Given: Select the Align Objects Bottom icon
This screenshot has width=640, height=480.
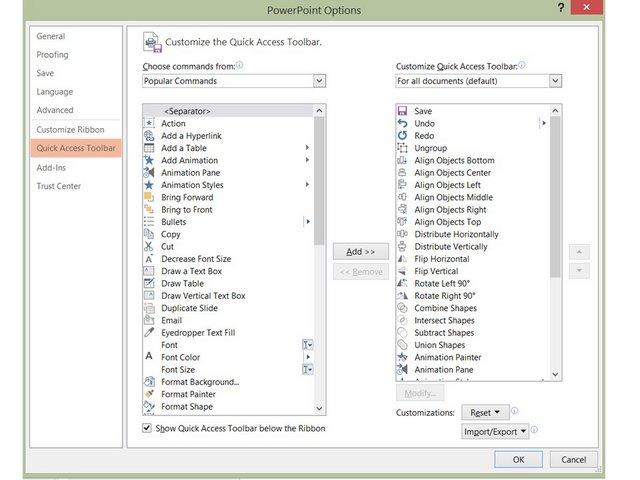Looking at the screenshot, I should click(x=402, y=160).
